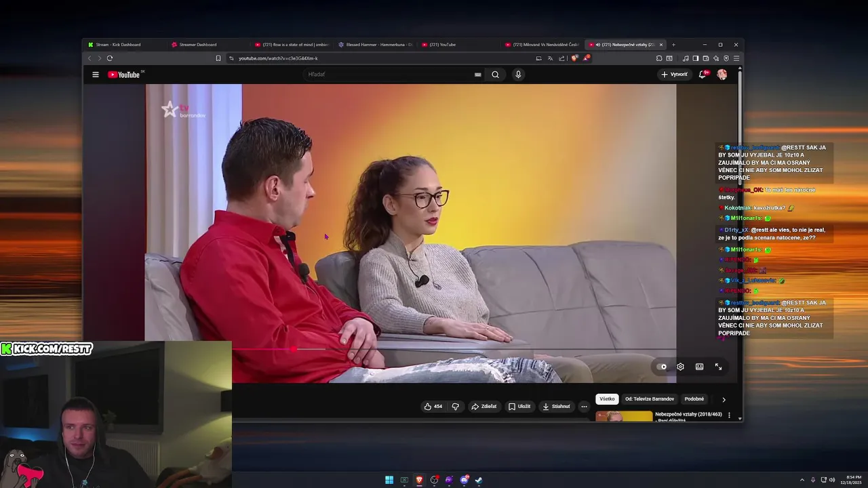Open YouTube notifications bell
This screenshot has height=488, width=868.
coord(703,75)
